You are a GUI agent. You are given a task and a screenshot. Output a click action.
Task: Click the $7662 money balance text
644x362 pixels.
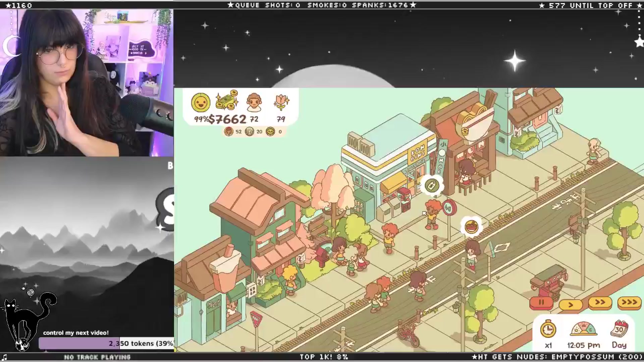227,119
